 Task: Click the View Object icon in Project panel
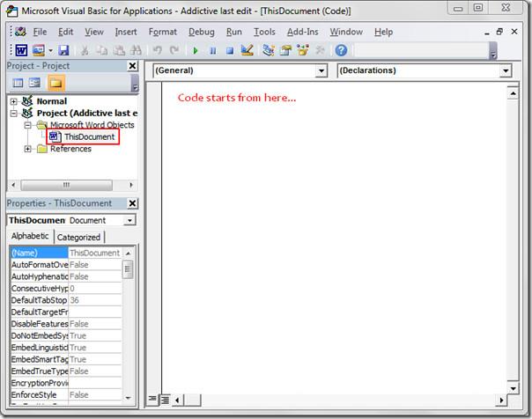click(x=34, y=83)
